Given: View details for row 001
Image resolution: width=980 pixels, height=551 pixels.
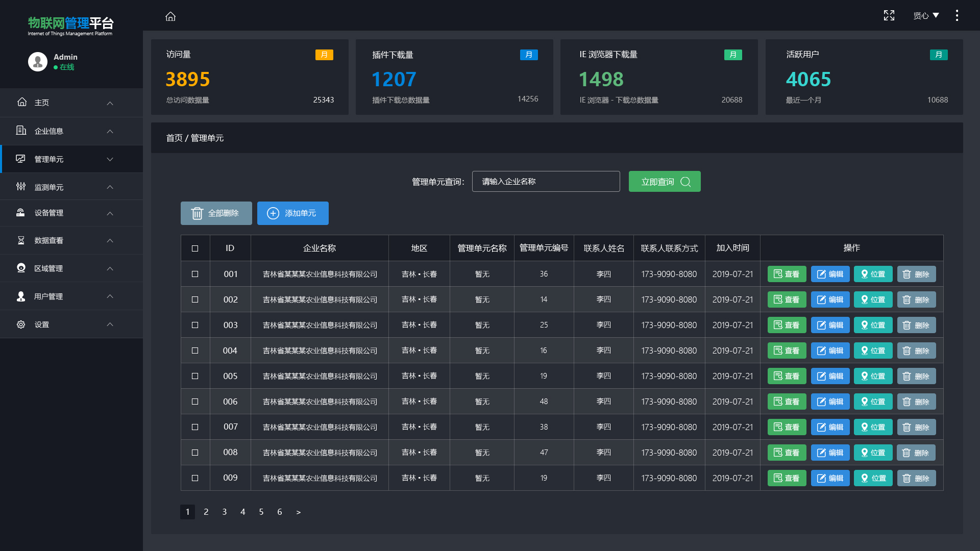Looking at the screenshot, I should click(x=787, y=274).
